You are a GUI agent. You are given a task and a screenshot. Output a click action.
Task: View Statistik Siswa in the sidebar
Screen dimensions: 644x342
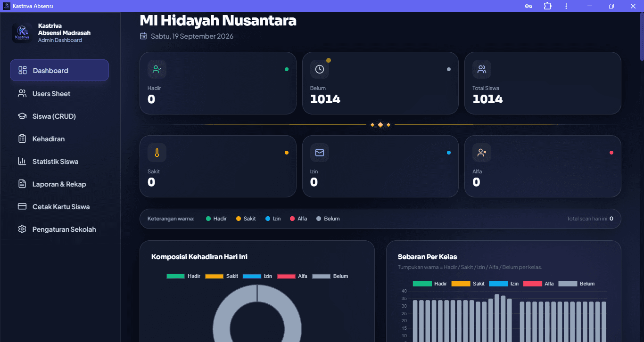59,161
